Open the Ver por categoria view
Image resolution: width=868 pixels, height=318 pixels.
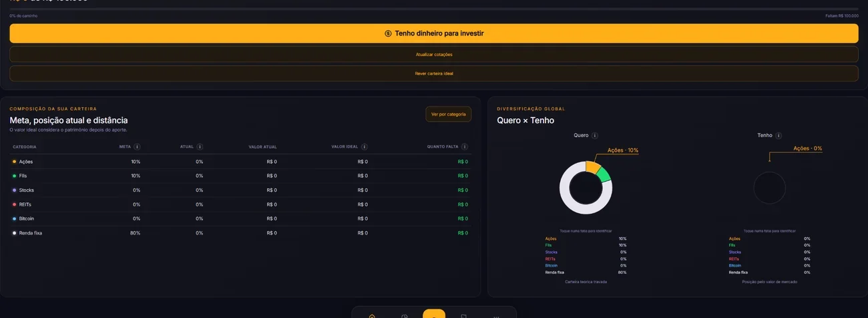[x=448, y=114]
